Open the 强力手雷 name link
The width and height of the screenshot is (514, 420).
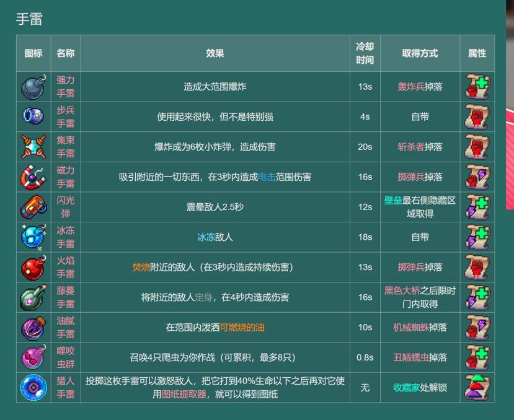[x=66, y=87]
